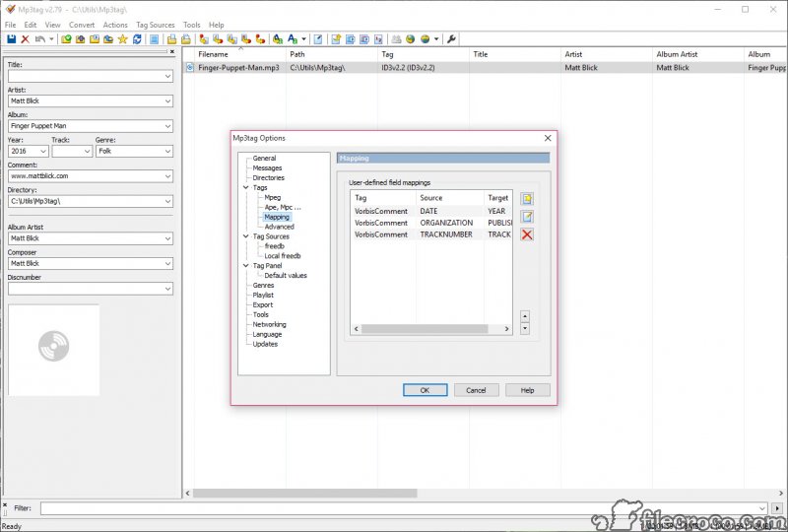Open the View menu

pos(52,25)
